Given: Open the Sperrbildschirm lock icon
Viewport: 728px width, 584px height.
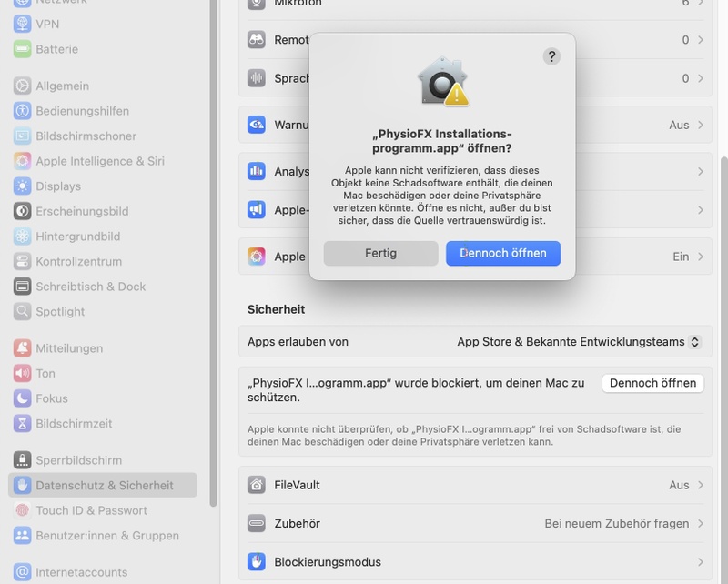Looking at the screenshot, I should 22,459.
